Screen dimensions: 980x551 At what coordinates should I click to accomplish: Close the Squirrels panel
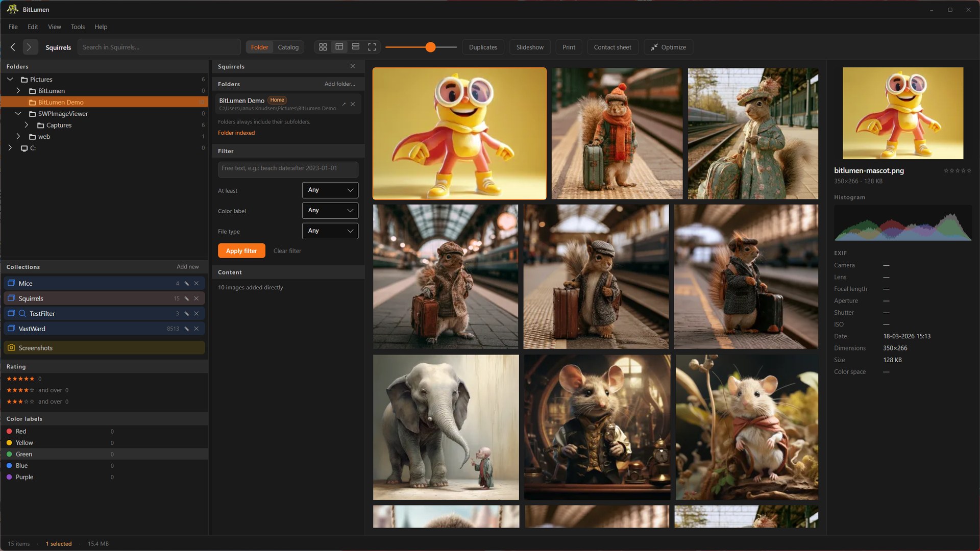(x=353, y=66)
